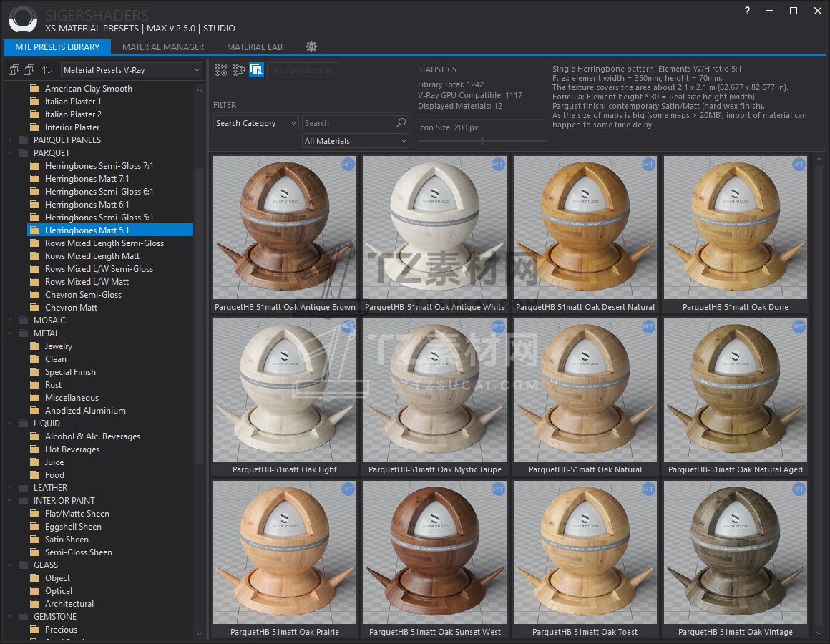
Task: Switch to the MTL PRESETS LIBRARY tab
Action: (x=57, y=47)
